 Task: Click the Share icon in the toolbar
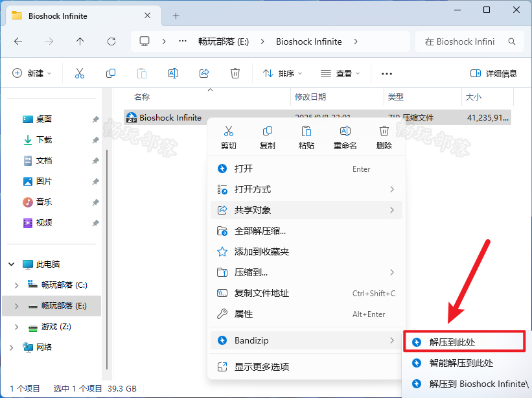pos(204,73)
